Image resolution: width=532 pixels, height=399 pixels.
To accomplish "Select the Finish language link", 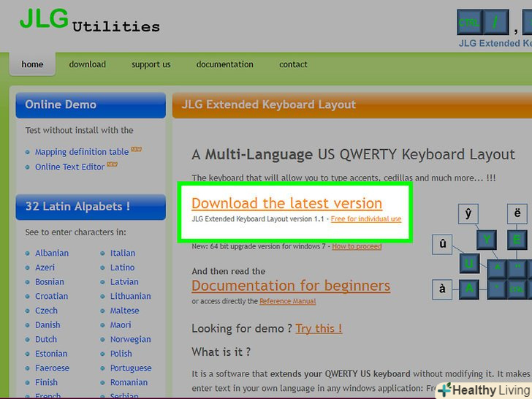I will [46, 382].
